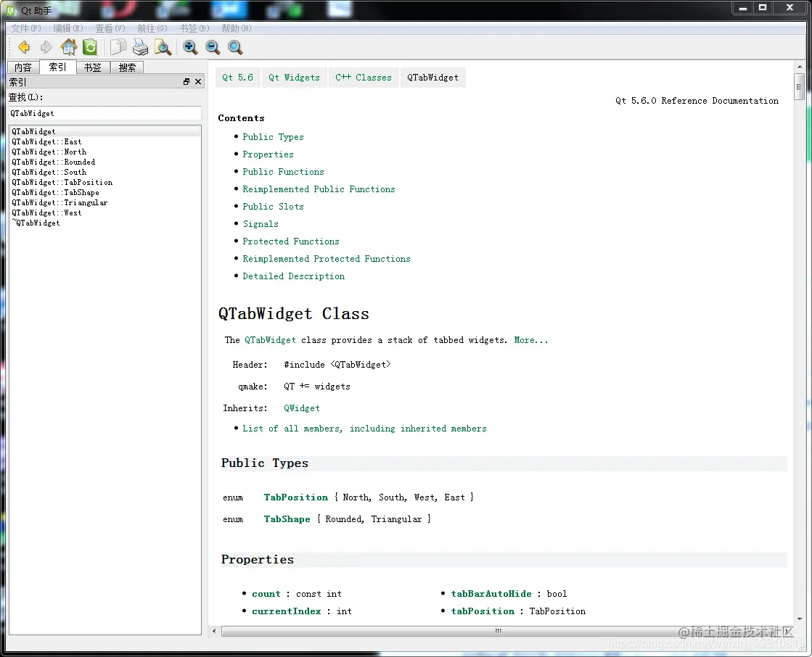
Task: Close the index side panel
Action: coord(198,82)
